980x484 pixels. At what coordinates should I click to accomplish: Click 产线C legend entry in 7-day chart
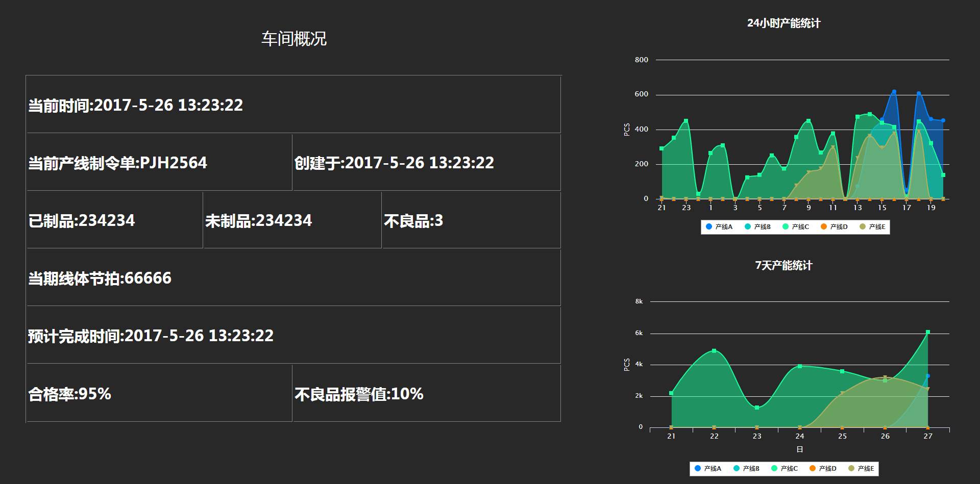point(785,469)
